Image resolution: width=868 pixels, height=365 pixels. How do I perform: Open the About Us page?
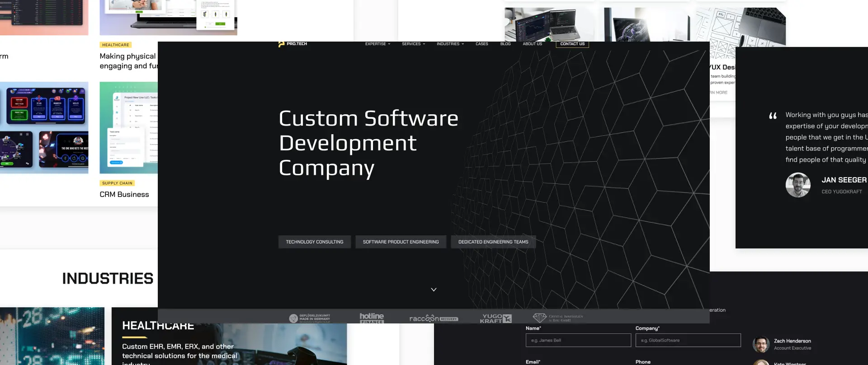[532, 44]
